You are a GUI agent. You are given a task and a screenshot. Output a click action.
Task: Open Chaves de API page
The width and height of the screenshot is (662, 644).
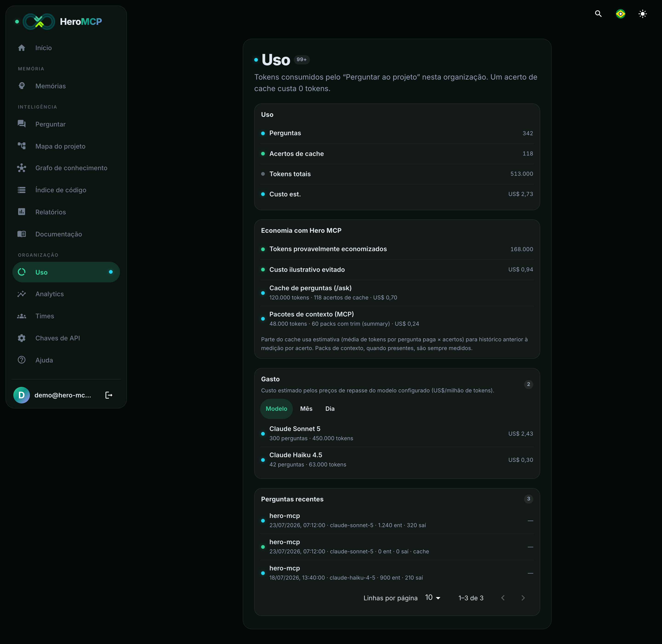(x=66, y=338)
